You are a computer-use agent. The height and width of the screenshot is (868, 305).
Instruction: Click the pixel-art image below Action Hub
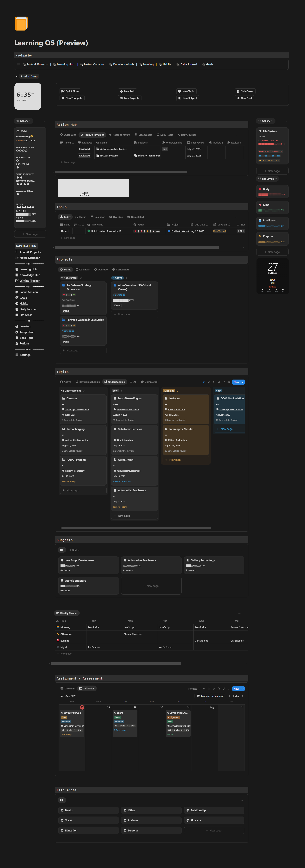pyautogui.click(x=93, y=188)
